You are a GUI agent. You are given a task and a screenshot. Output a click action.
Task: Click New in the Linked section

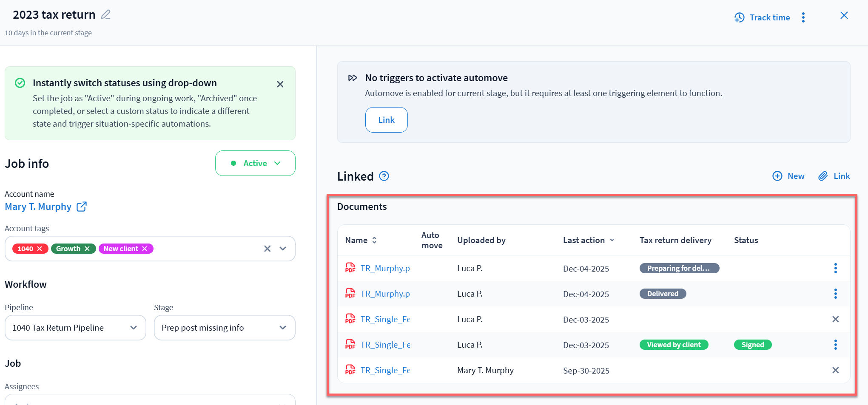pos(788,176)
